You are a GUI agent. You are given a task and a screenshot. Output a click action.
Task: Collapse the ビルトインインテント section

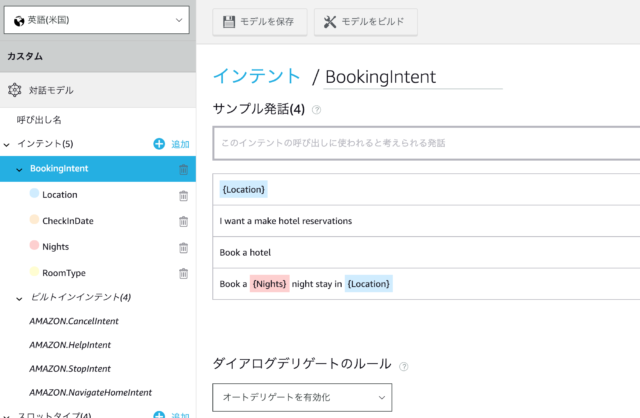tap(19, 299)
